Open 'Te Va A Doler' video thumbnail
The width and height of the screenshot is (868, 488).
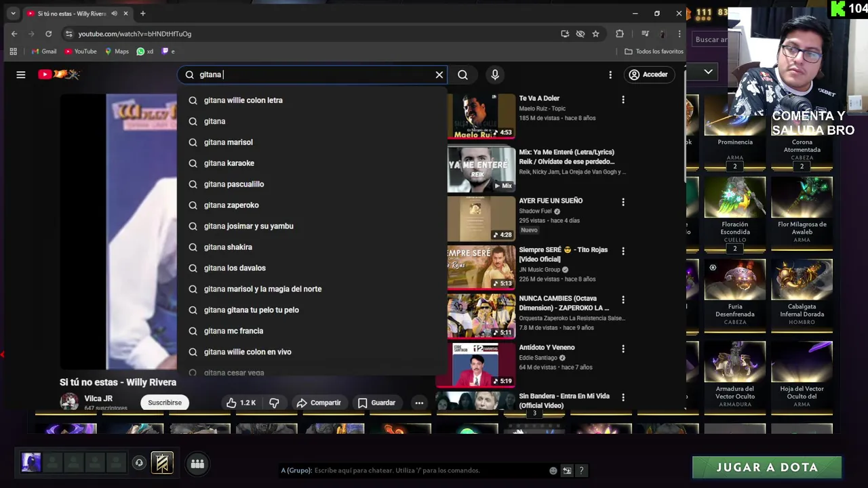[x=481, y=116]
